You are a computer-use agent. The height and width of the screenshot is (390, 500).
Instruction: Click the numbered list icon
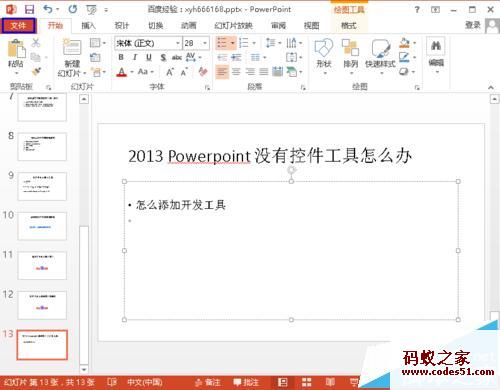244,43
